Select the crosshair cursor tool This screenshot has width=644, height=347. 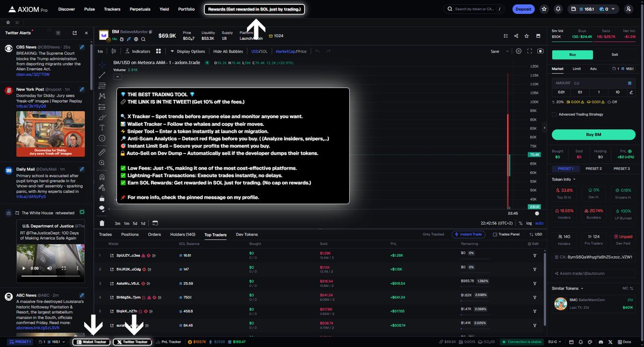[x=102, y=64]
